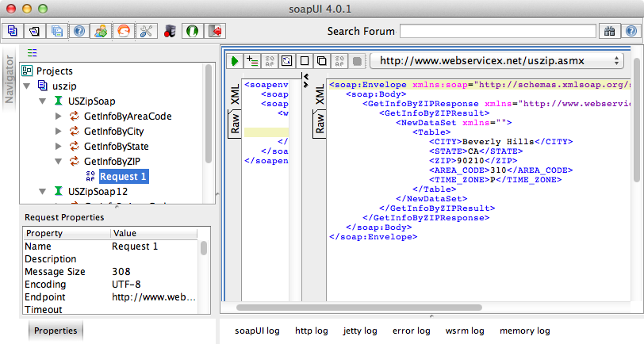The image size is (644, 344).
Task: Expand the GetInfoByState operation
Action: [x=59, y=146]
